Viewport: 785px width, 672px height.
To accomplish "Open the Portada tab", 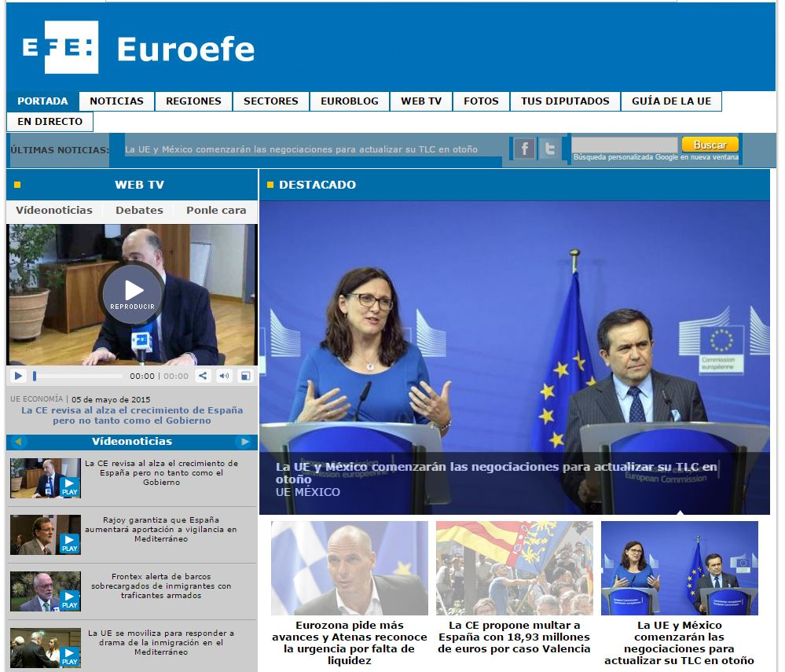I will tap(42, 101).
